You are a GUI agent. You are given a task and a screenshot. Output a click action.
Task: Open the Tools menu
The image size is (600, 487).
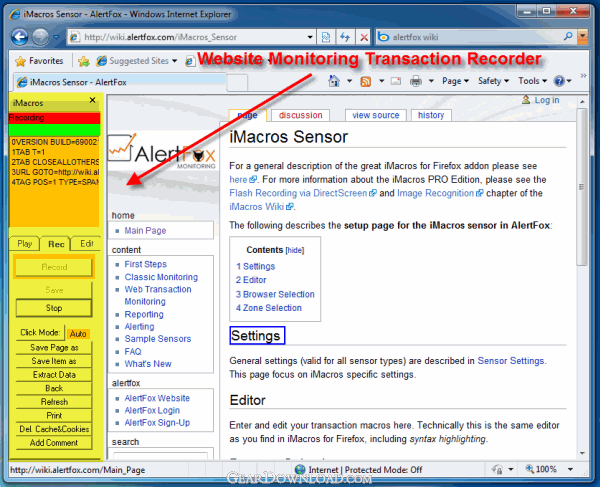point(532,81)
